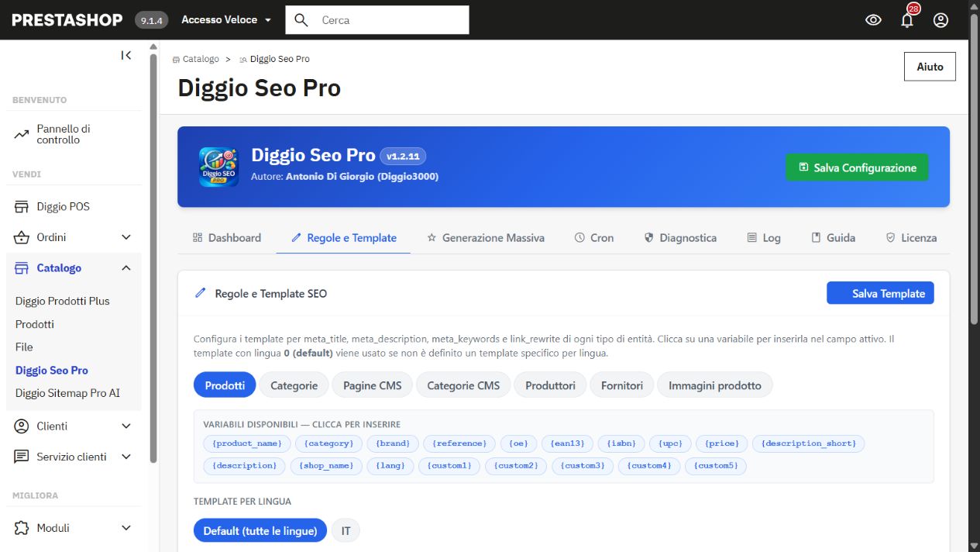980x552 pixels.
Task: Click the Cerca search field
Action: click(x=377, y=20)
